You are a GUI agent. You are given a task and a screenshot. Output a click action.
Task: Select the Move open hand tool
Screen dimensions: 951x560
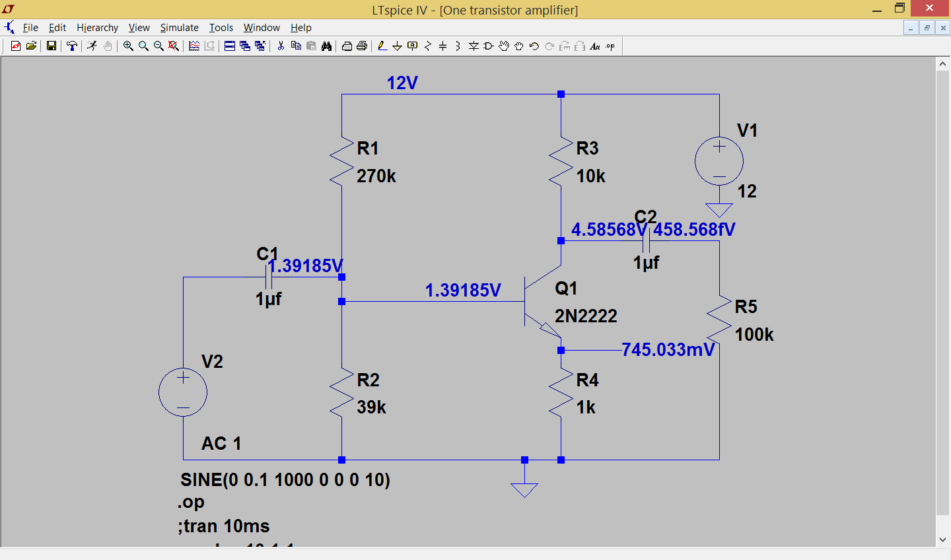coord(504,46)
